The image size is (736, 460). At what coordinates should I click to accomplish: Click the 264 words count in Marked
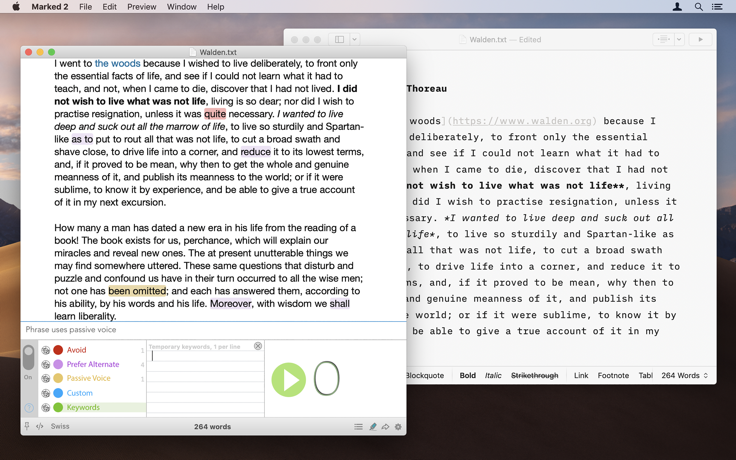coord(212,427)
